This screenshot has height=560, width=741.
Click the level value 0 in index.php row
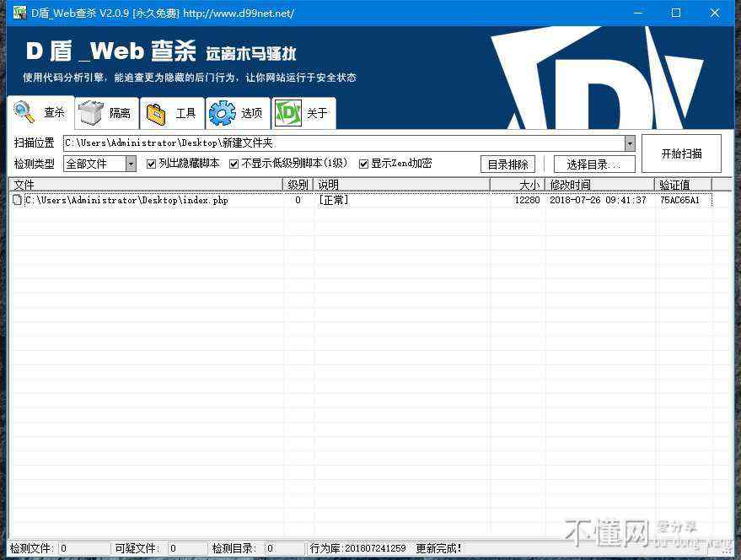tap(298, 200)
